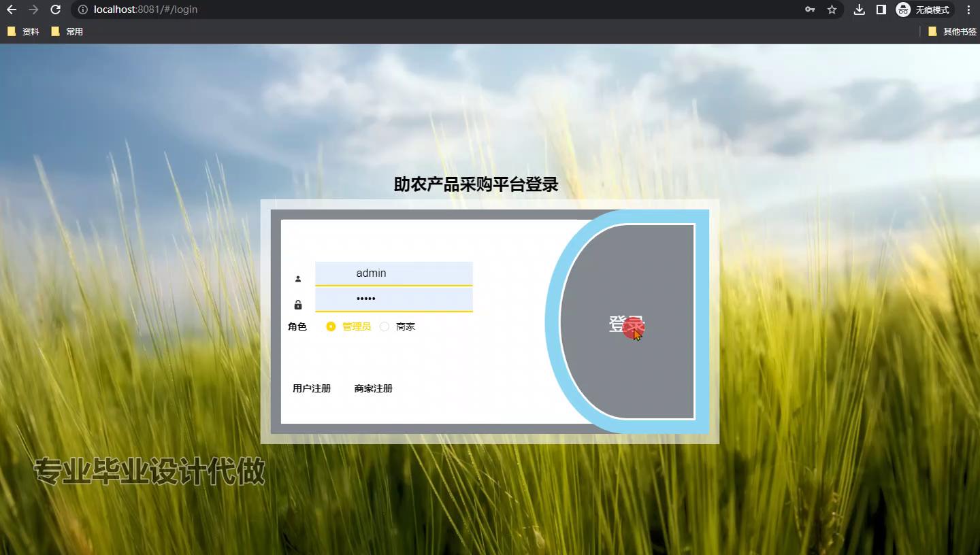Open the 用户注册 registration link
Screen dimensions: 980x555
tap(312, 388)
